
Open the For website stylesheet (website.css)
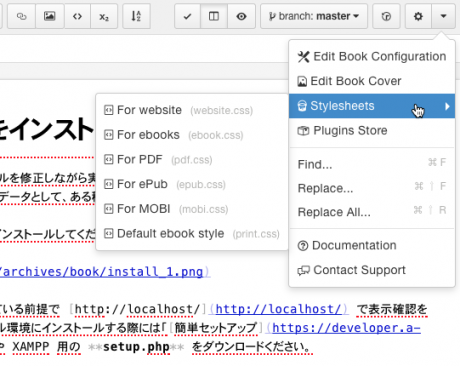[192, 110]
